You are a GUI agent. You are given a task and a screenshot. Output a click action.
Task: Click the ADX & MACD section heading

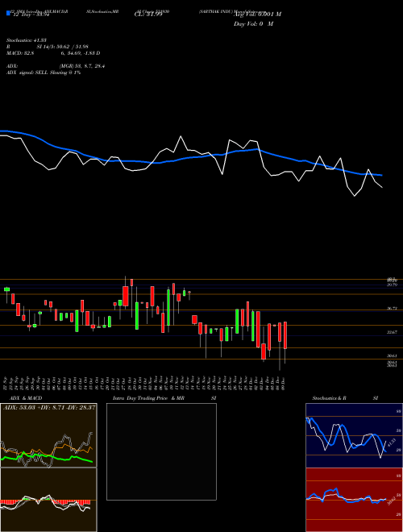tap(26, 398)
